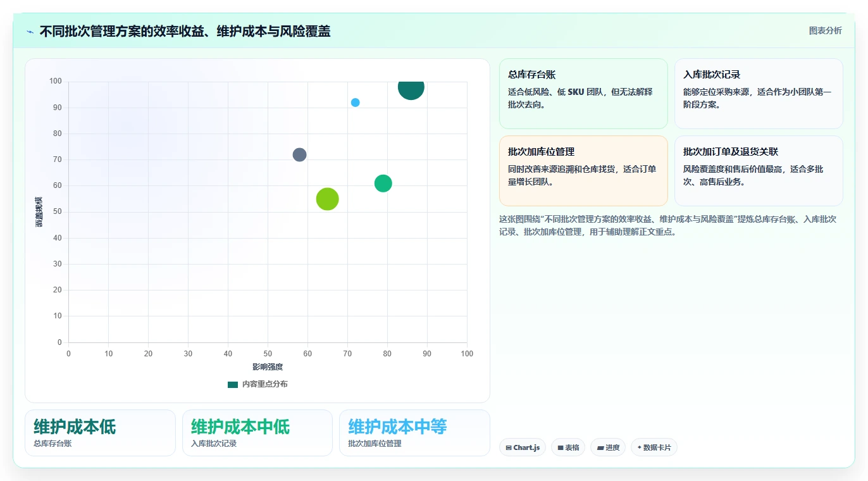Click the 数据卡片 tag chip

pyautogui.click(x=654, y=447)
